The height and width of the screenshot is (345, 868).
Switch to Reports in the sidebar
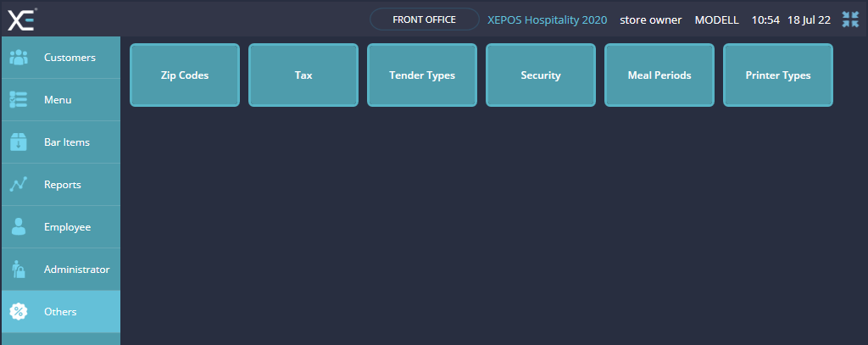tap(63, 185)
